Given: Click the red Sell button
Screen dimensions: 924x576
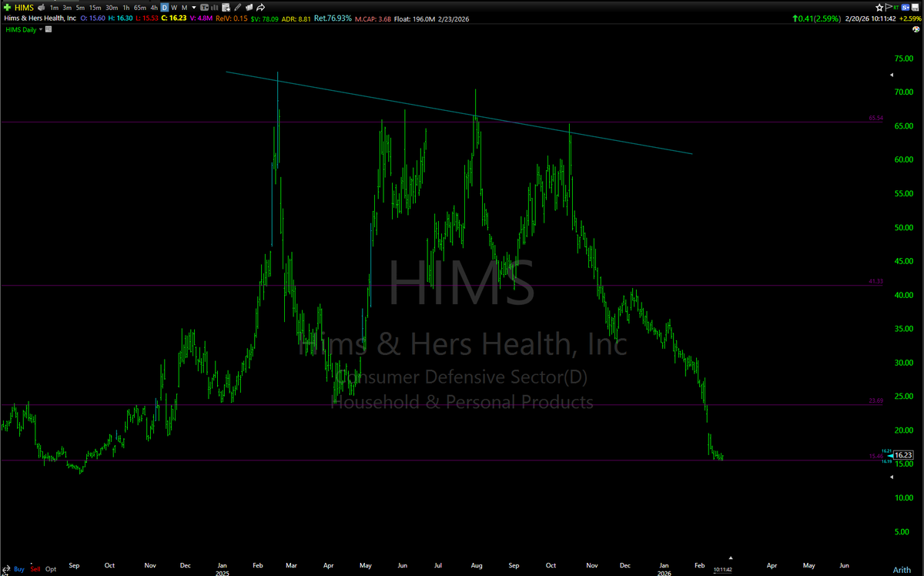Looking at the screenshot, I should pos(35,569).
